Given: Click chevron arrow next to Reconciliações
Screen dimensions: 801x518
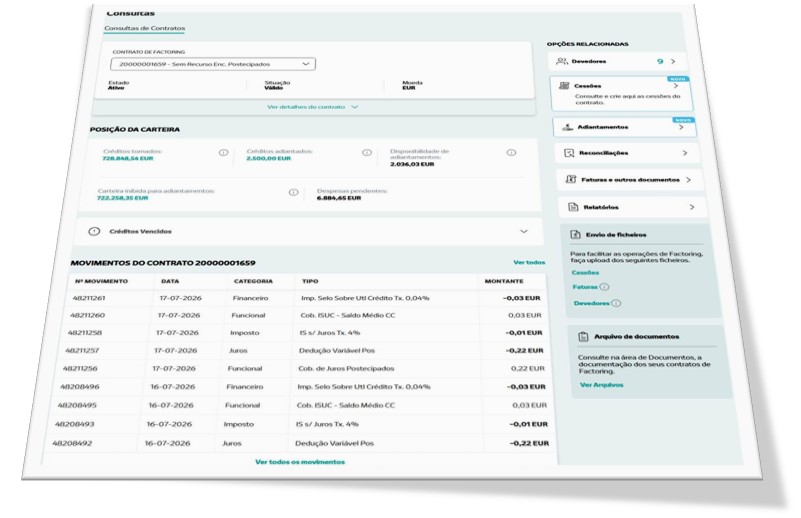Looking at the screenshot, I should pyautogui.click(x=685, y=153).
